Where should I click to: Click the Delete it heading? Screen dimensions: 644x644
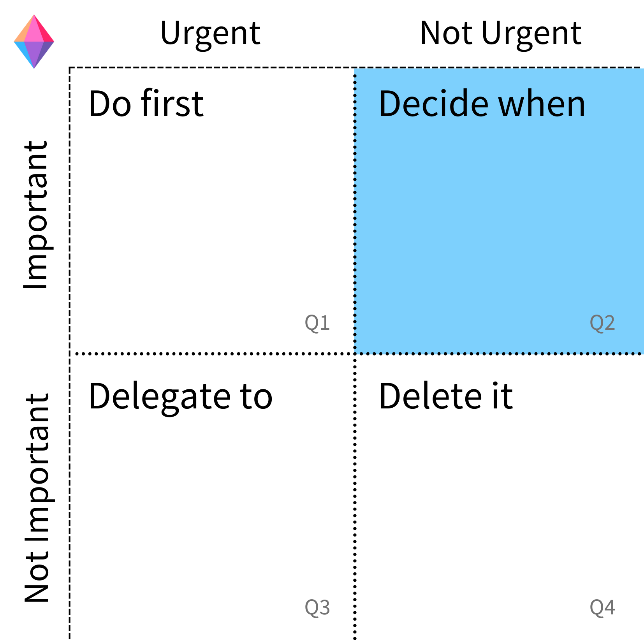[446, 396]
